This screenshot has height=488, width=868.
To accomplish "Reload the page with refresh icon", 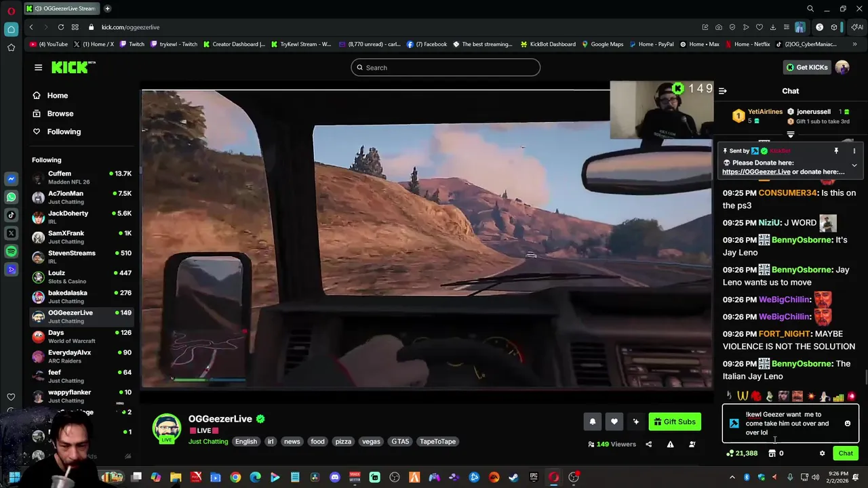I will pos(61,27).
